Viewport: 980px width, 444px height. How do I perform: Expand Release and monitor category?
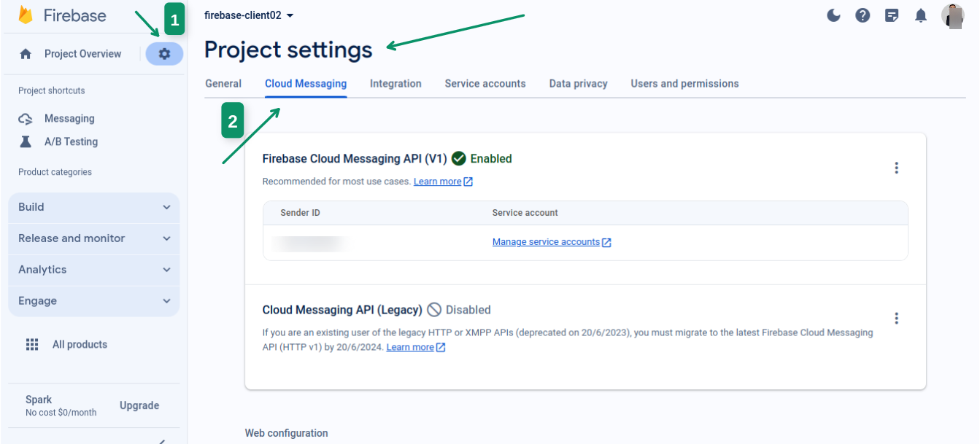click(x=94, y=238)
